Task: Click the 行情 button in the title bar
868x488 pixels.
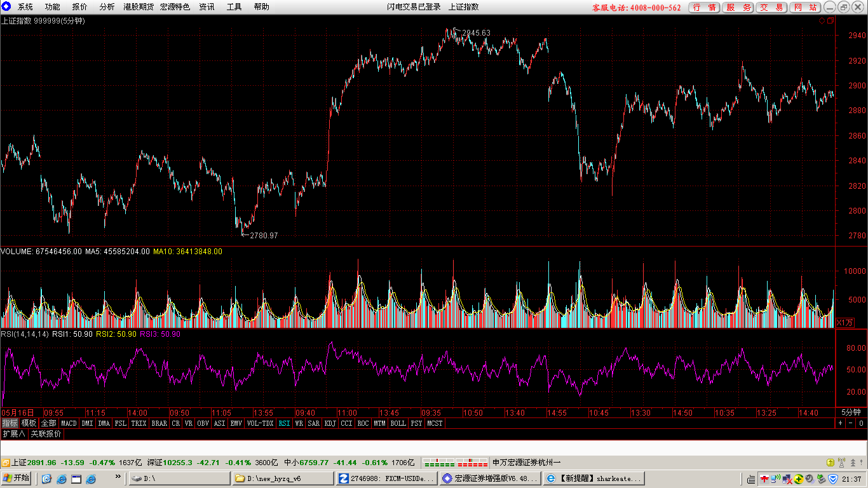Action: (705, 8)
